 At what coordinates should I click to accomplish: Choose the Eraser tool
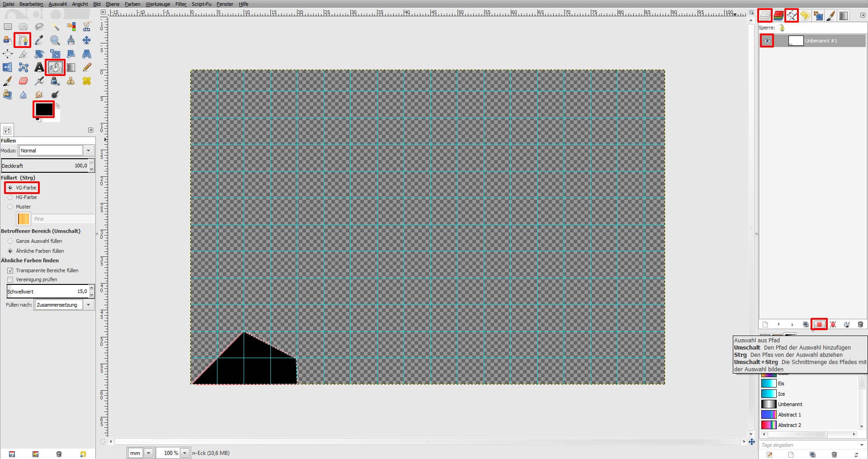23,80
